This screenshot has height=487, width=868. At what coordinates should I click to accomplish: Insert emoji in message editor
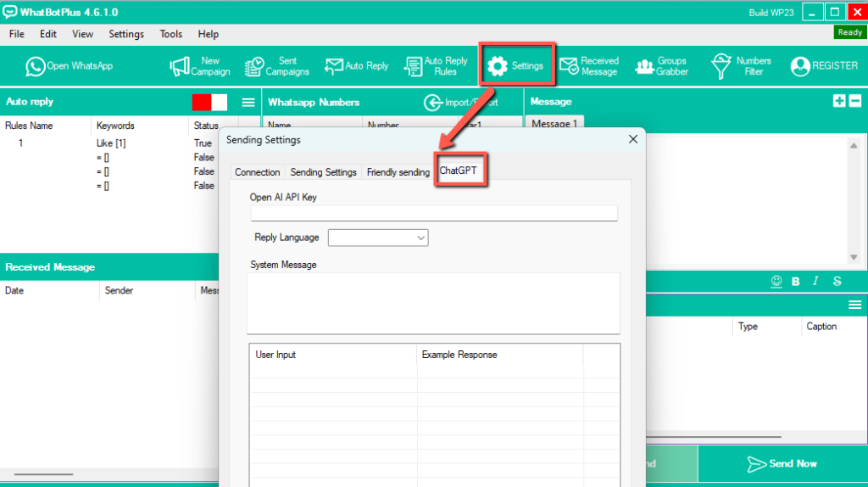pyautogui.click(x=776, y=281)
